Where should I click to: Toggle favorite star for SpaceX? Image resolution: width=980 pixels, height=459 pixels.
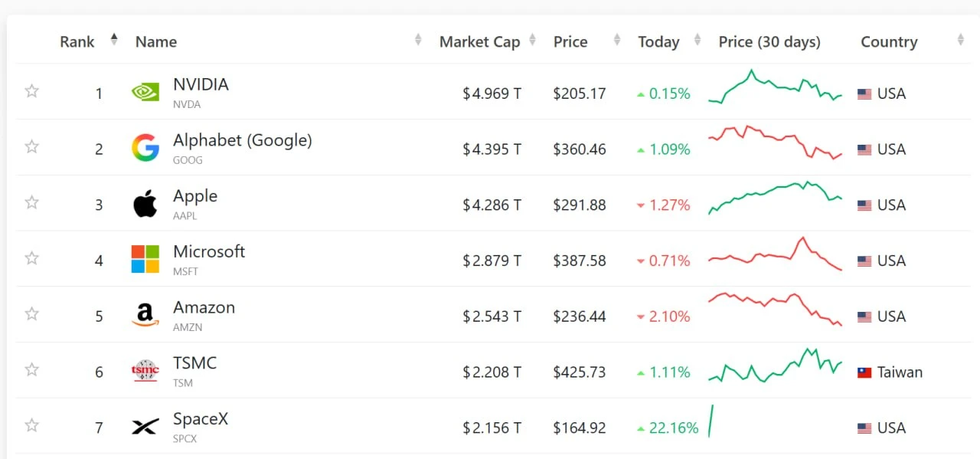coord(31,425)
